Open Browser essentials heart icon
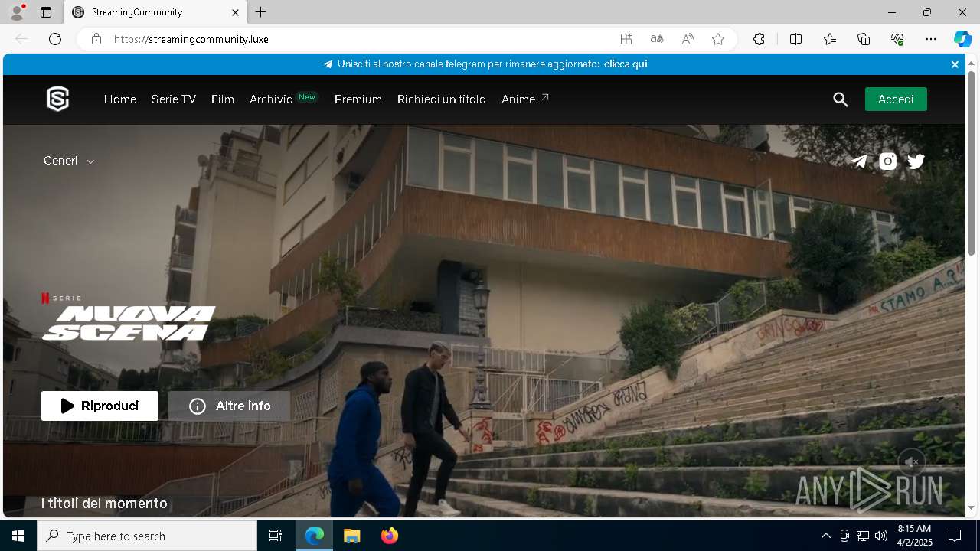980x551 pixels. [897, 39]
